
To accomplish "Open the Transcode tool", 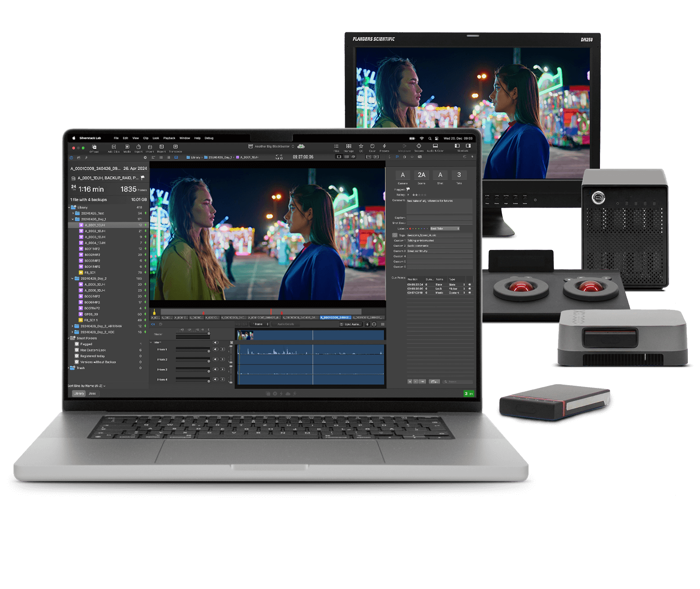I will [175, 147].
